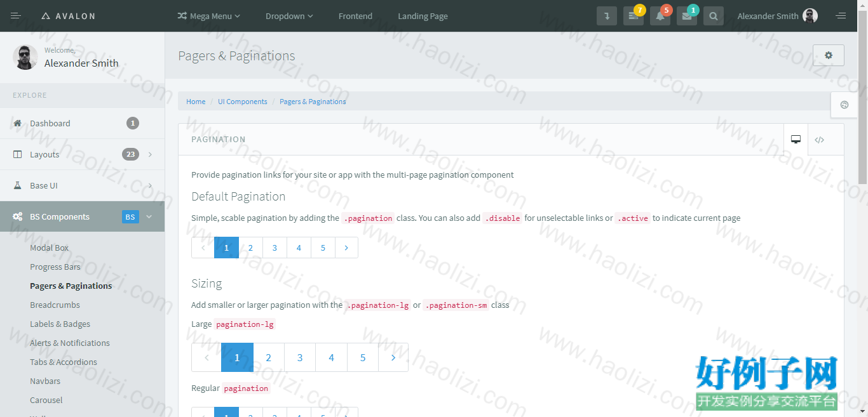
Task: Click the Avalon logo
Action: tap(68, 16)
